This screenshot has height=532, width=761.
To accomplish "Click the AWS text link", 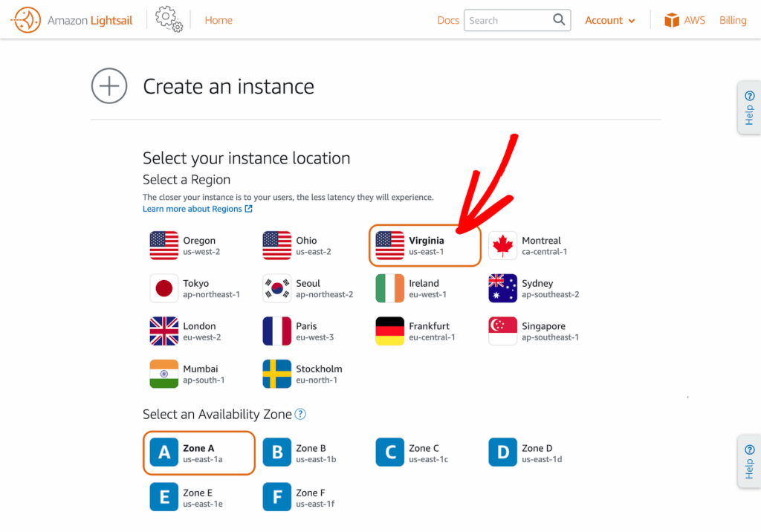I will [x=695, y=20].
